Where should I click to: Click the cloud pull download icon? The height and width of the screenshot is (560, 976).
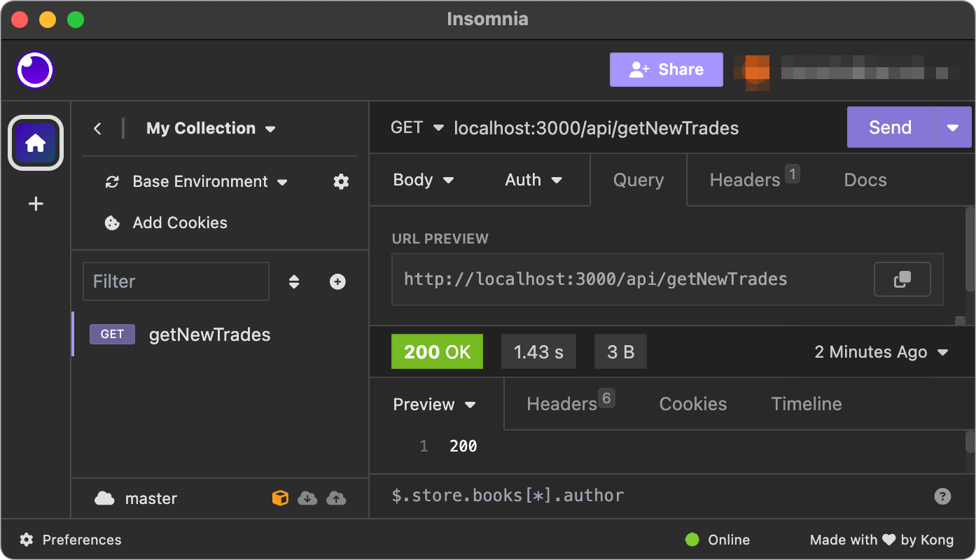tap(307, 498)
